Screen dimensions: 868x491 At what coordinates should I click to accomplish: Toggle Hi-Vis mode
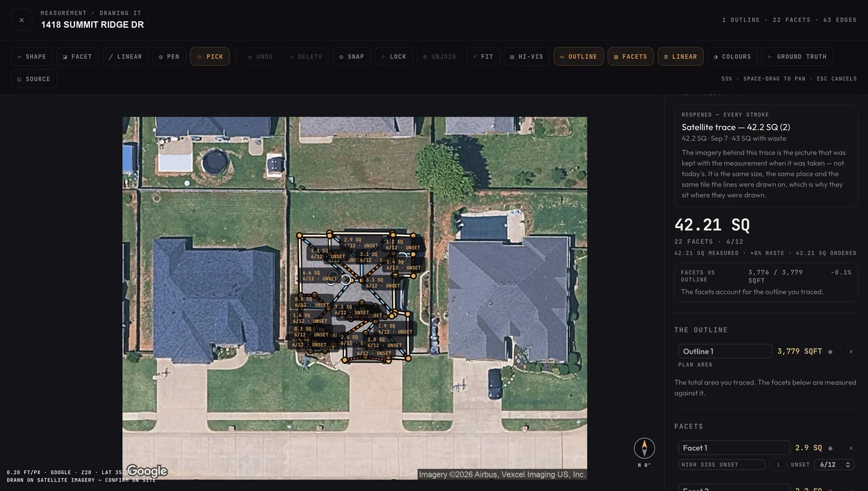(526, 56)
